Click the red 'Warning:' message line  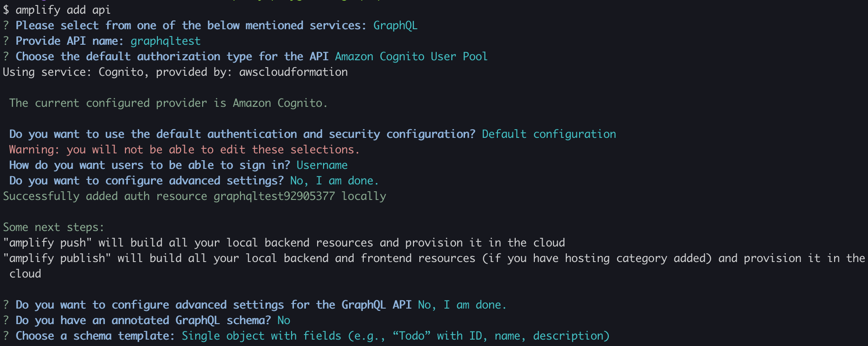(x=184, y=150)
